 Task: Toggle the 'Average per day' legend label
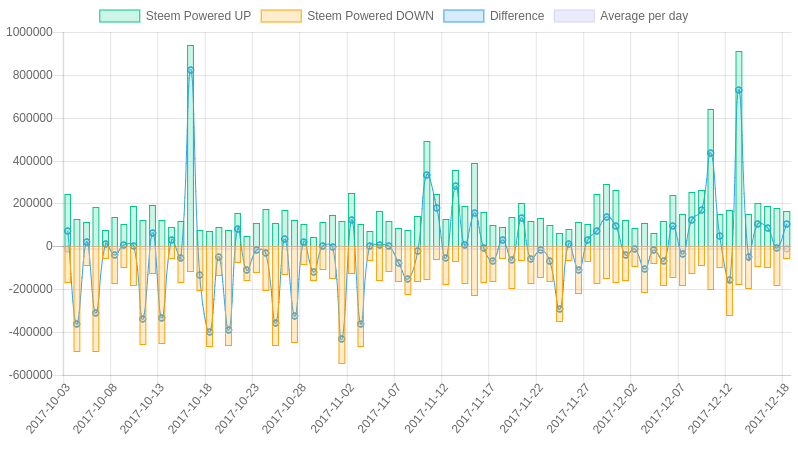click(x=644, y=16)
